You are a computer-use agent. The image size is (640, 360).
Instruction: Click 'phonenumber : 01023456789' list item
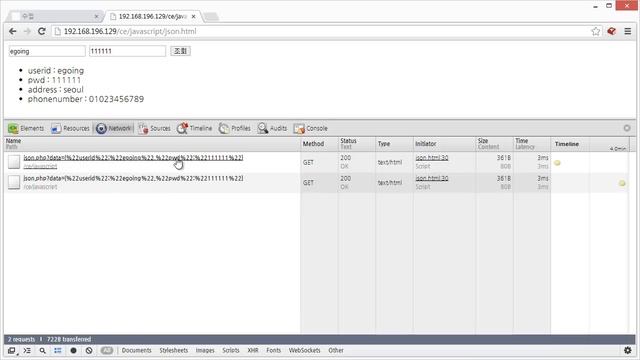(x=86, y=99)
